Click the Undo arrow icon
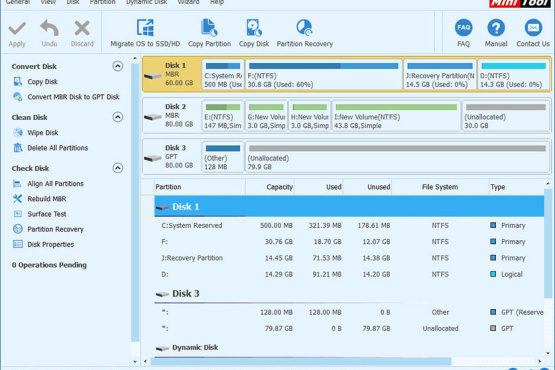 click(49, 28)
